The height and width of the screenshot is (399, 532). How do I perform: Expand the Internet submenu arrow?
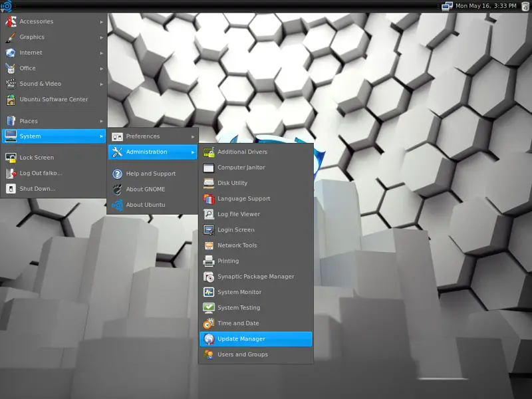(102, 53)
